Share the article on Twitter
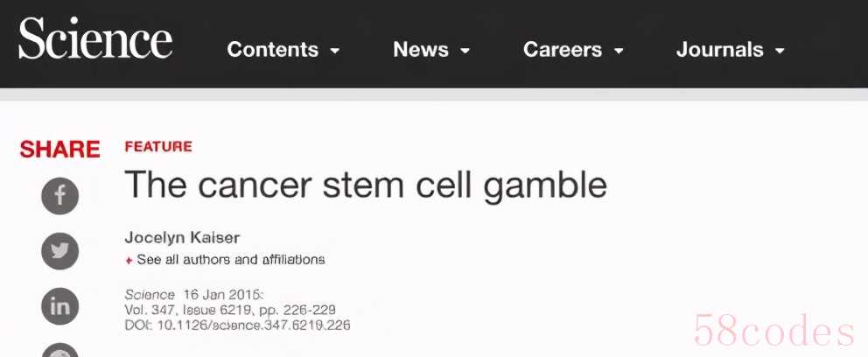The width and height of the screenshot is (868, 357). 60,251
